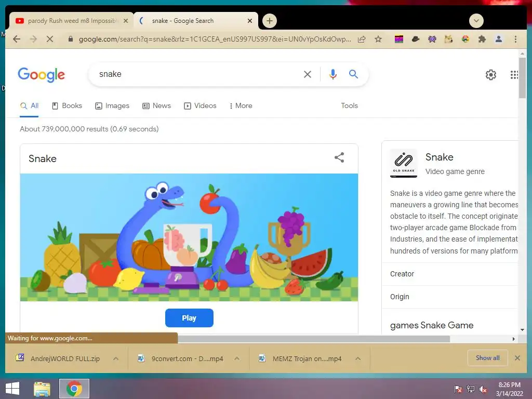Click the Snake game fruit illustration

click(x=189, y=237)
